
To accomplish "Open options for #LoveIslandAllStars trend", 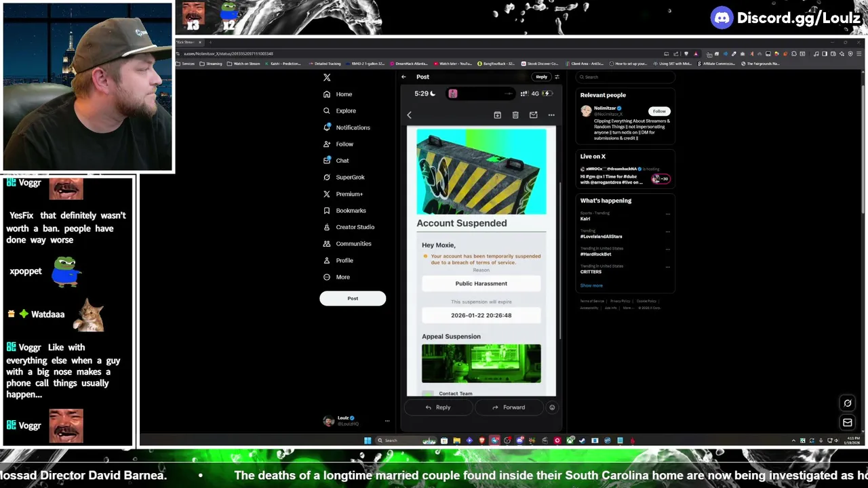I will (x=667, y=232).
